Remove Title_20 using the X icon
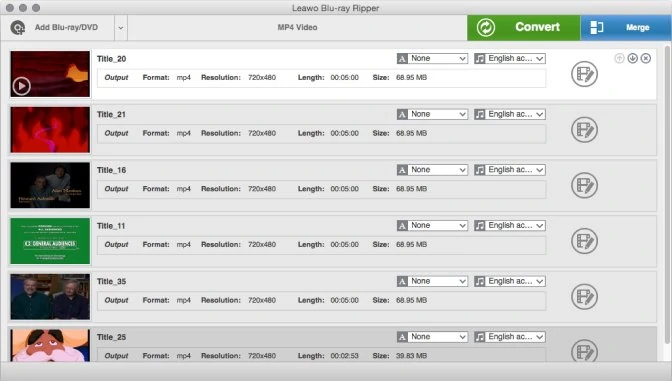Viewport: 672px width, 381px height. click(646, 58)
